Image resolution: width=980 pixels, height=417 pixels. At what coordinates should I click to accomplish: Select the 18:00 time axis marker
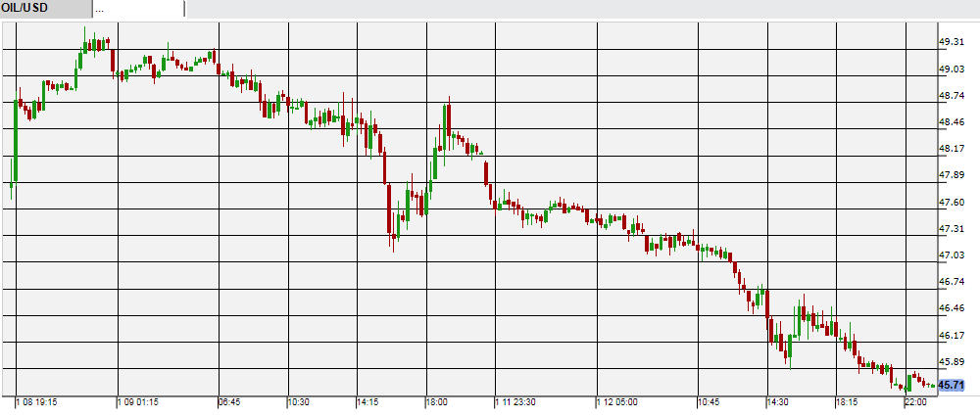(436, 402)
